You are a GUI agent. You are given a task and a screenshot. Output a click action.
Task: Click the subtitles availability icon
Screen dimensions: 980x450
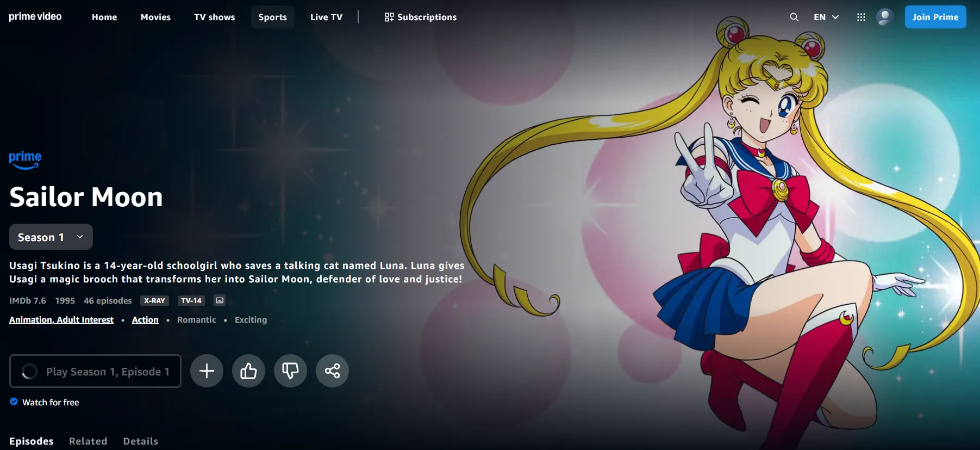(220, 300)
